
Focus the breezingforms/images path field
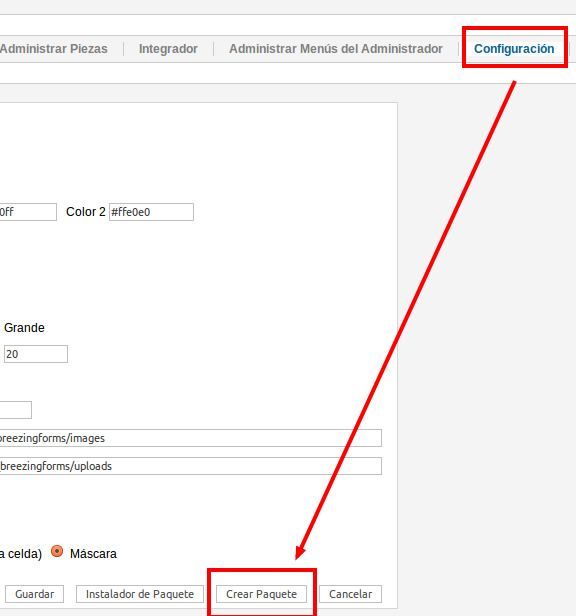pos(191,438)
